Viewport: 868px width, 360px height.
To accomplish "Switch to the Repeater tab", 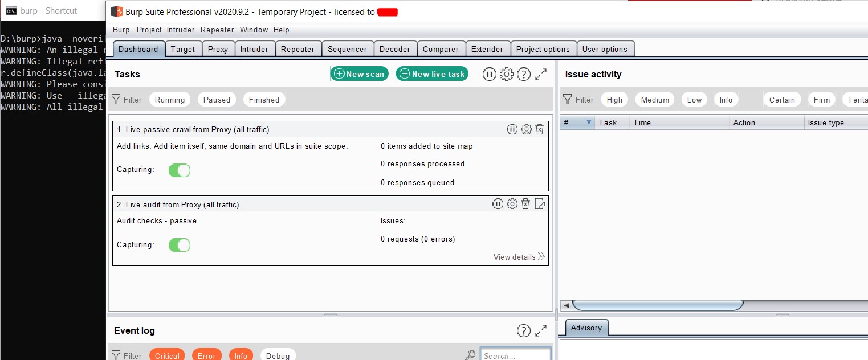I will [298, 49].
